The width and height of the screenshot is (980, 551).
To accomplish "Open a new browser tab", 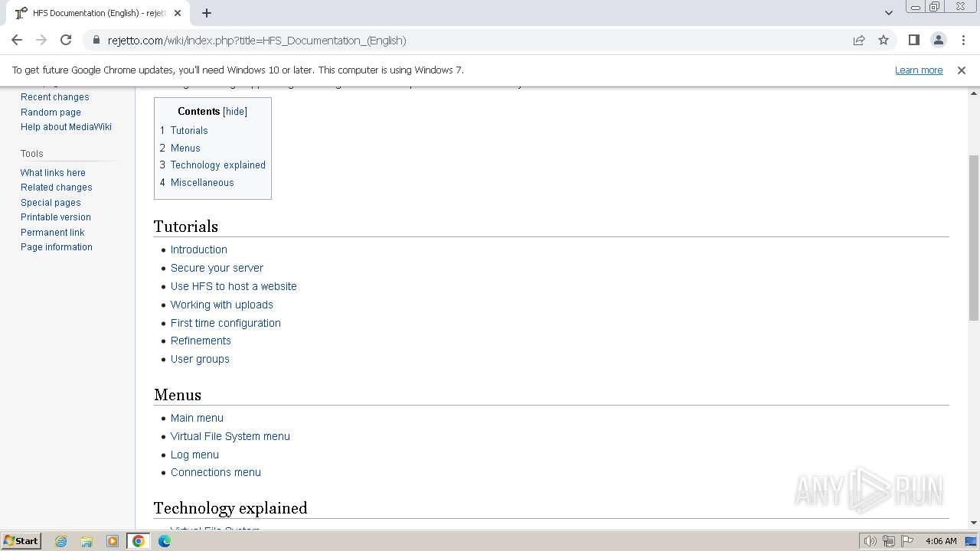I will (x=207, y=13).
